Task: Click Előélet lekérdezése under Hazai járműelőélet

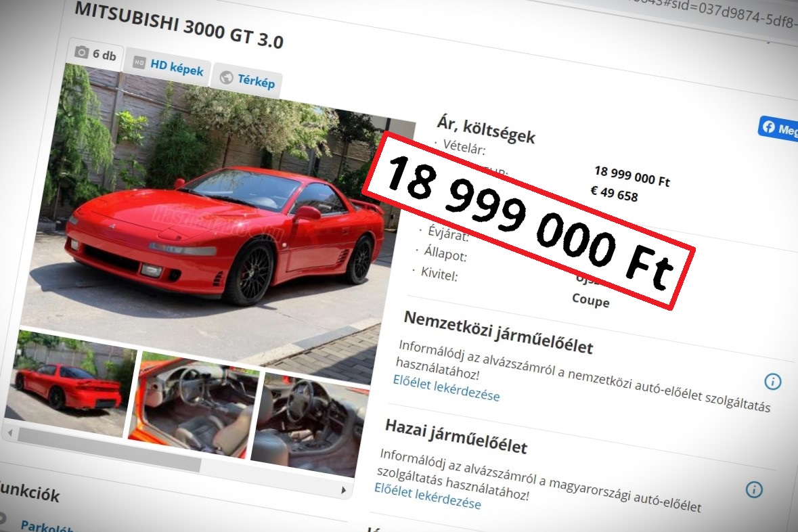Action: coord(428,496)
